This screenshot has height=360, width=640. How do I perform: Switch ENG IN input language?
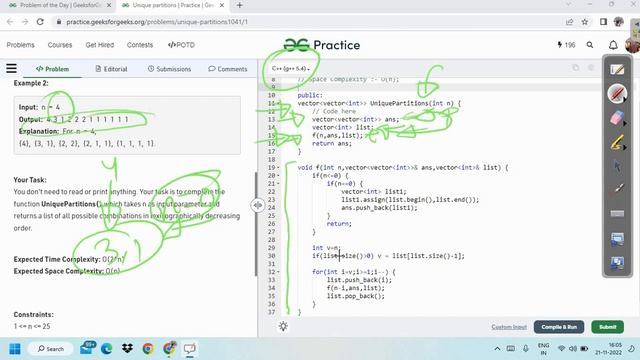tap(543, 349)
